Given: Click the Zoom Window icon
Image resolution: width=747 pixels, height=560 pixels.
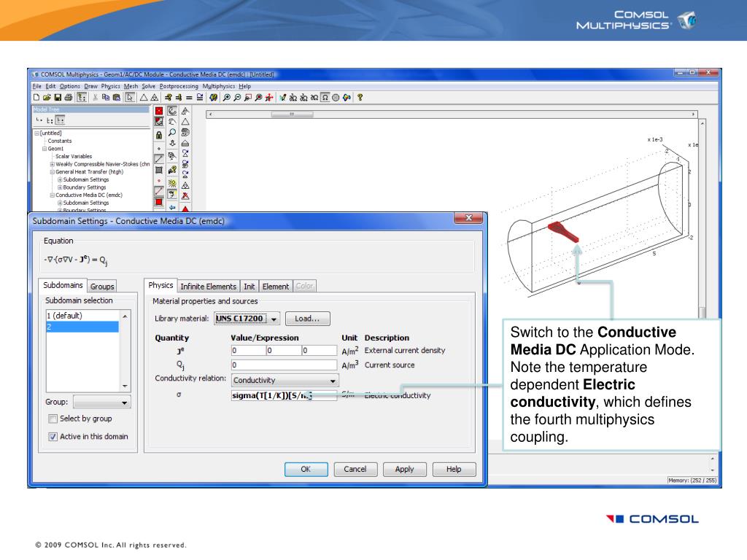Looking at the screenshot, I should tap(248, 98).
